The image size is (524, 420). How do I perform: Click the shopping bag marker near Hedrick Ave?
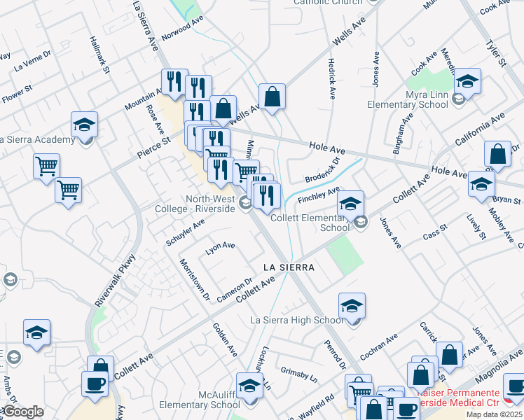point(272,97)
